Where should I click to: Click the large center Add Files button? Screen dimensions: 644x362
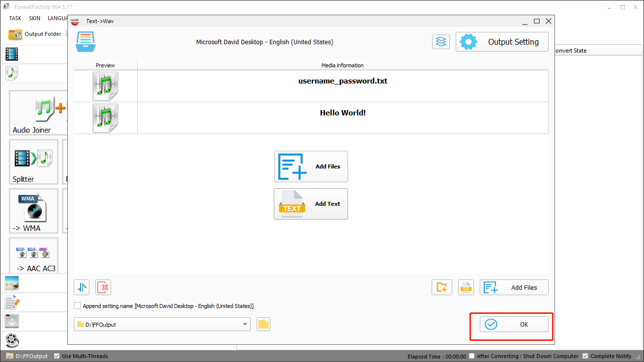click(311, 167)
